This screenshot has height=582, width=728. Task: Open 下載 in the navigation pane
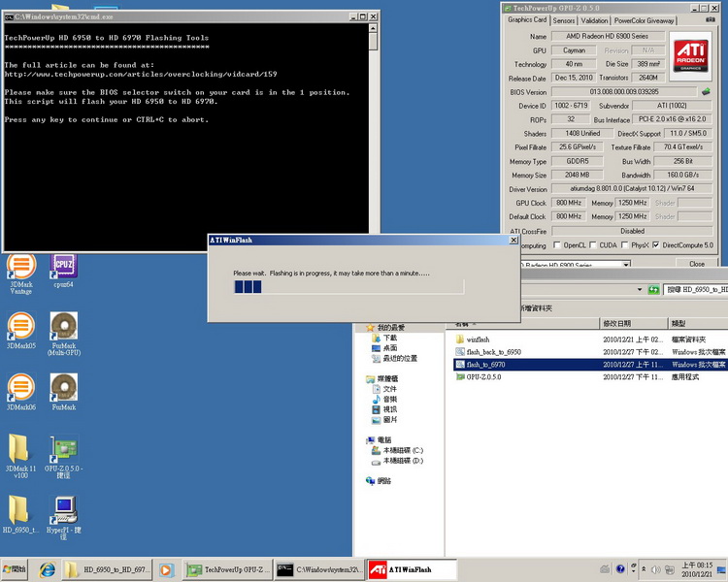click(x=384, y=338)
